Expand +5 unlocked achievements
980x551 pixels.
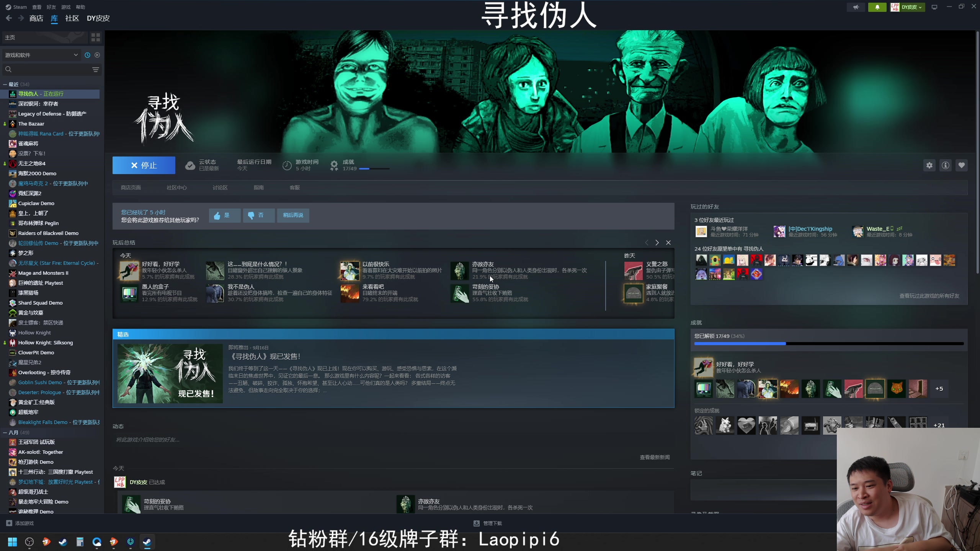(939, 389)
